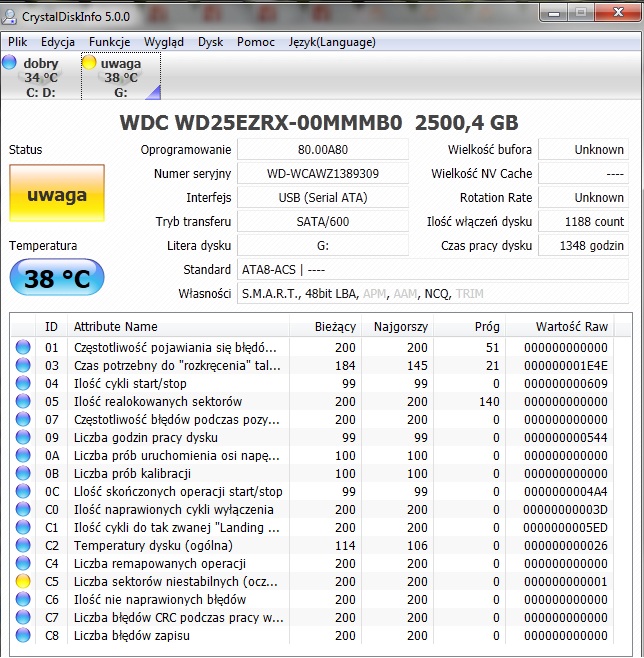This screenshot has height=658, width=644.
Task: Click the serial number field WD-WCAWZ1389309
Action: [323, 173]
